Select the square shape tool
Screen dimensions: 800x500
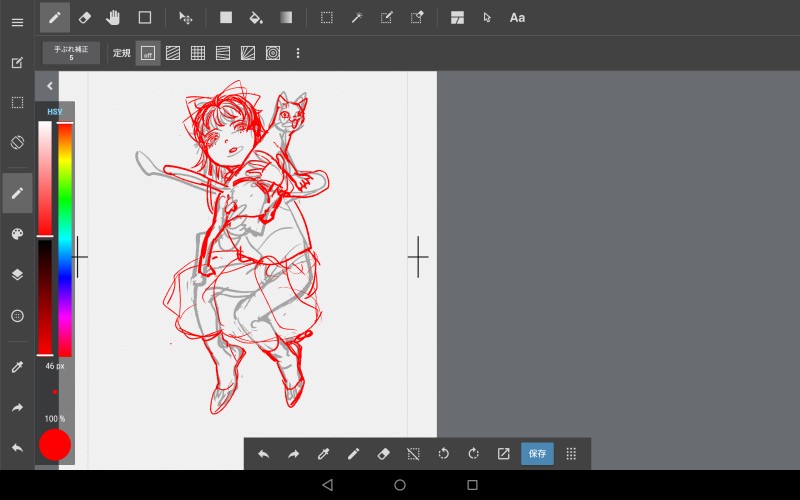point(145,17)
